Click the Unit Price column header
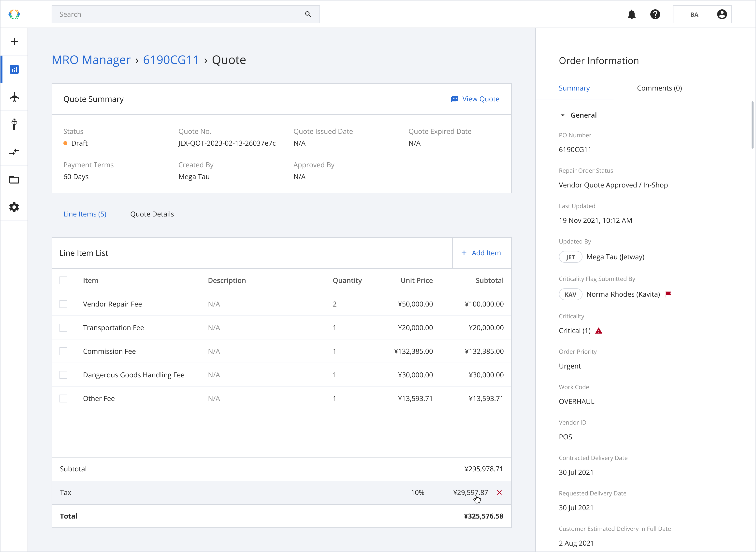This screenshot has height=552, width=756. [x=417, y=280]
